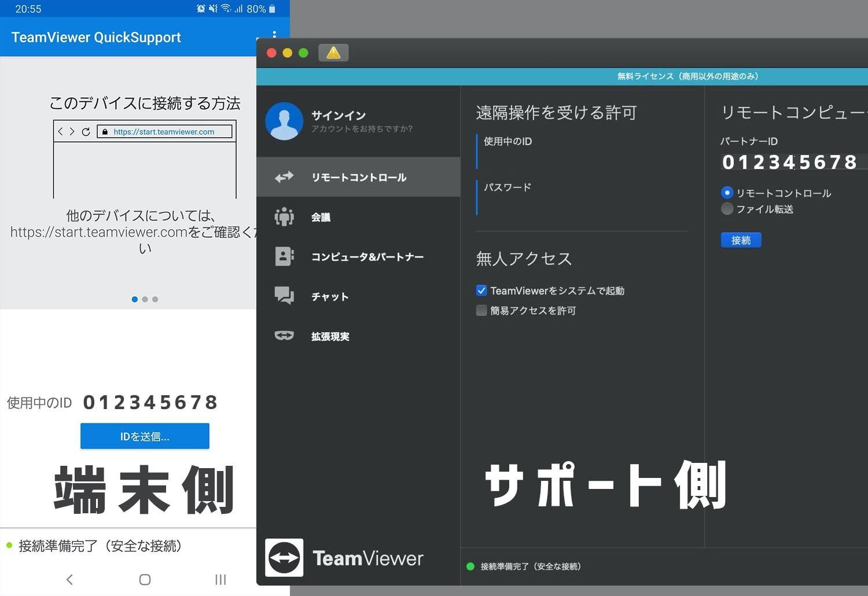Click the 拡張現実 headset icon
The width and height of the screenshot is (868, 596).
point(284,336)
